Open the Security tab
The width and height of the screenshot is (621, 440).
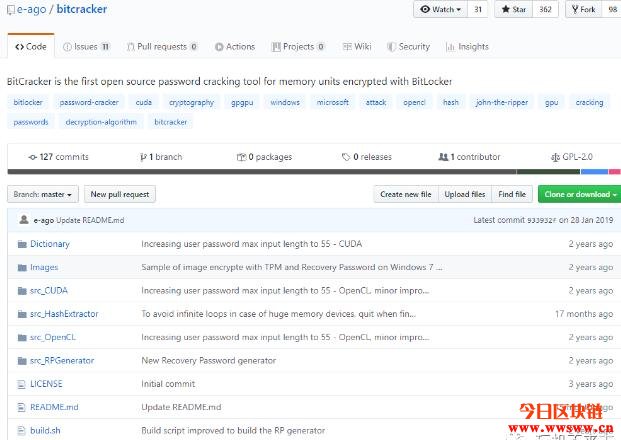(408, 47)
